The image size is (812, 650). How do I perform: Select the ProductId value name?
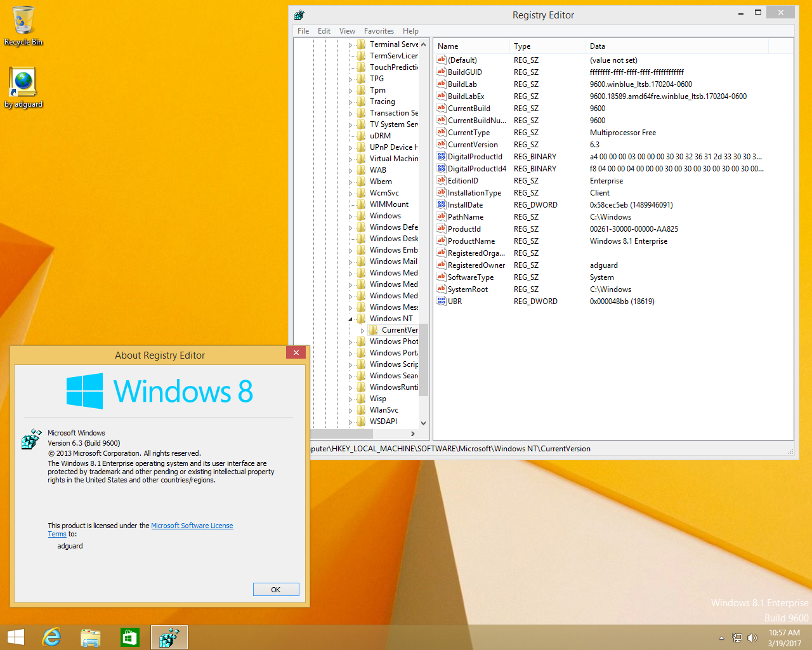click(x=464, y=229)
